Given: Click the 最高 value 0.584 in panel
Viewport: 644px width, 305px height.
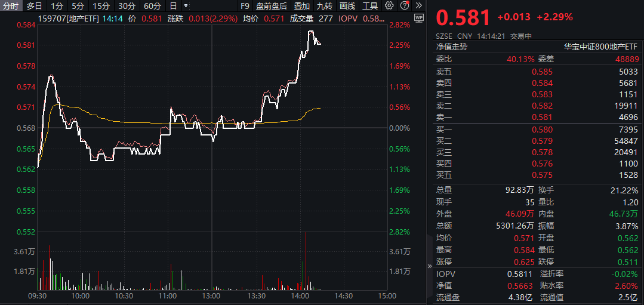Looking at the screenshot, I should tap(524, 249).
